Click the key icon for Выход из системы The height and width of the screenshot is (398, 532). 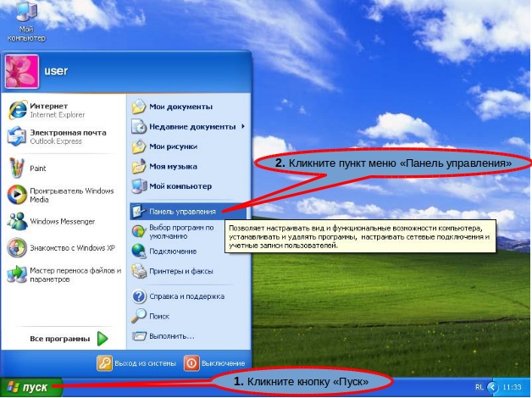coord(104,363)
